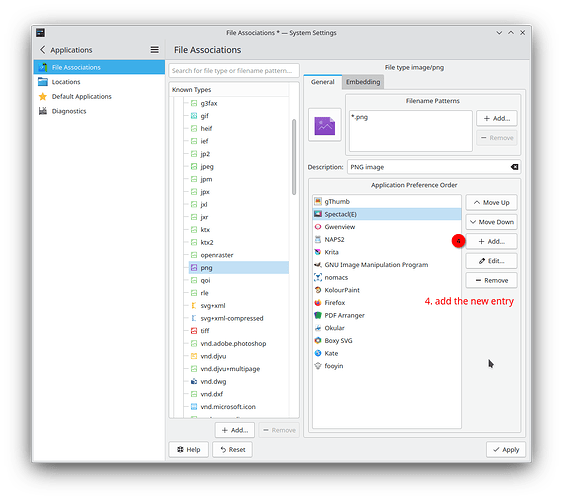Open the General tab

pos(322,82)
